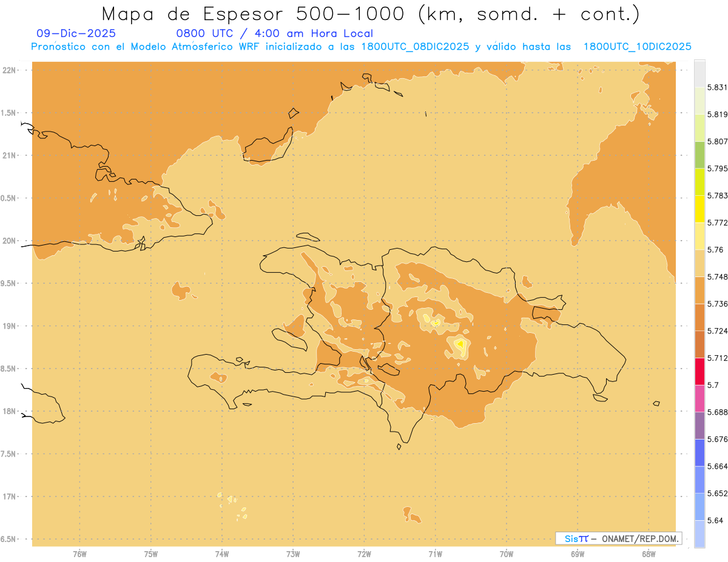
Task: Click the green colorbar segment between 5.795 and 5.807
Action: [x=699, y=155]
